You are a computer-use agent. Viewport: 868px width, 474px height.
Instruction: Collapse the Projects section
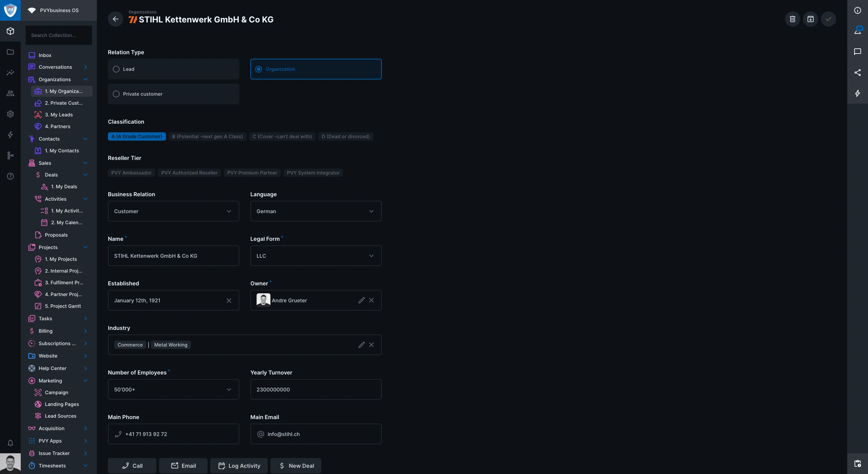click(85, 247)
